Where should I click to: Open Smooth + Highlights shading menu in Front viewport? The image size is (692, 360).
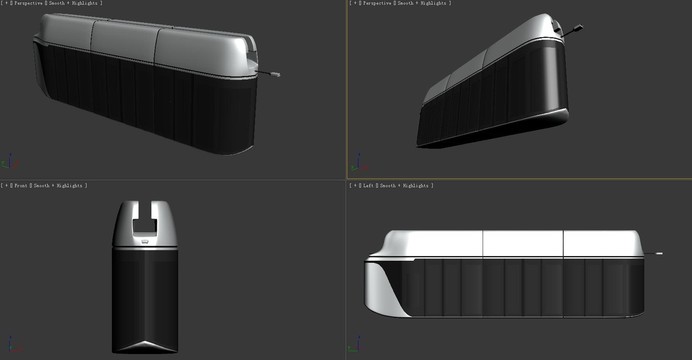click(58, 186)
